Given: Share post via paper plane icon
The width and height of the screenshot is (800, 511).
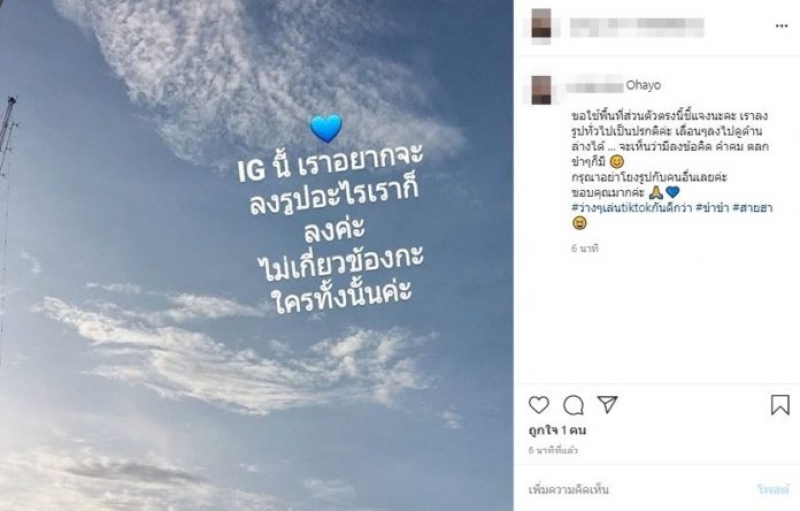Looking at the screenshot, I should pyautogui.click(x=607, y=404).
